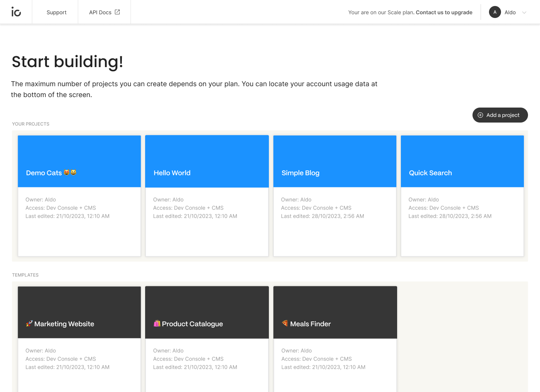Open the Demo Cats project card

click(79, 196)
